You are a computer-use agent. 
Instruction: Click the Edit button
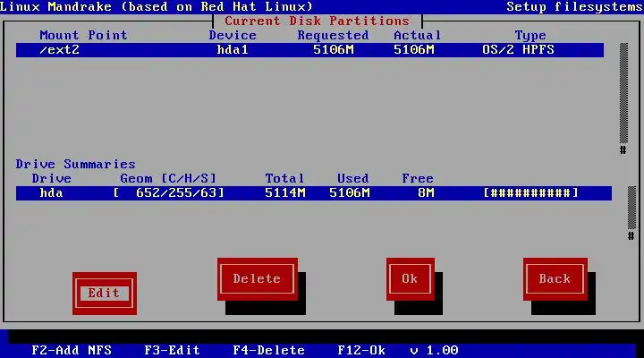coord(105,293)
